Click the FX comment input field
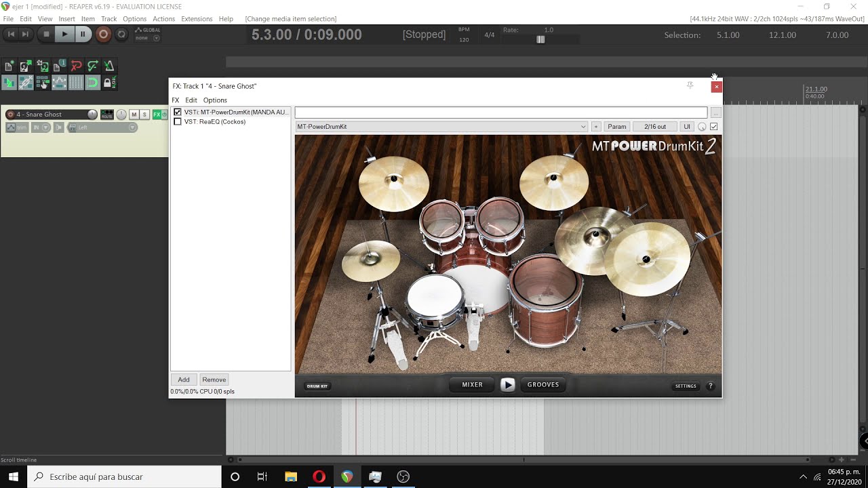This screenshot has height=488, width=868. (x=501, y=113)
